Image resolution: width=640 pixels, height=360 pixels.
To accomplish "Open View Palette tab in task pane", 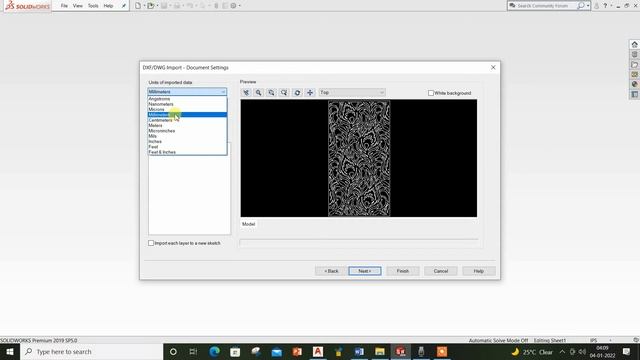I will pyautogui.click(x=634, y=74).
